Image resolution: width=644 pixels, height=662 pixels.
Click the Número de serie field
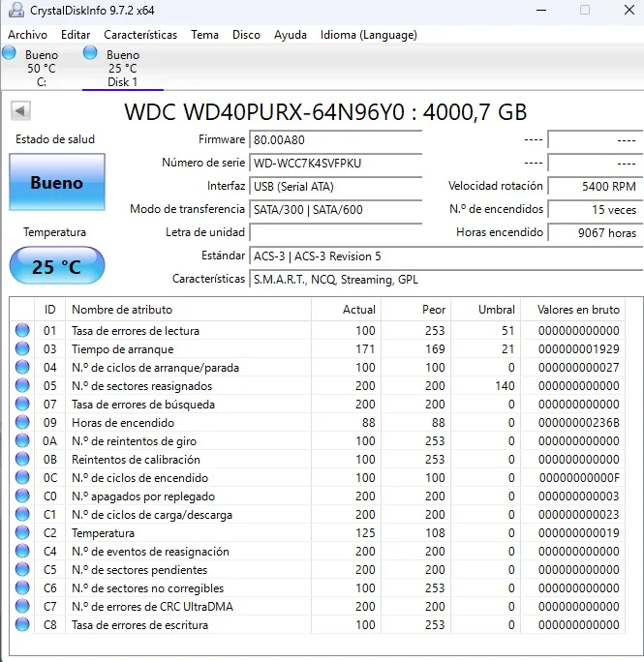[x=336, y=164]
